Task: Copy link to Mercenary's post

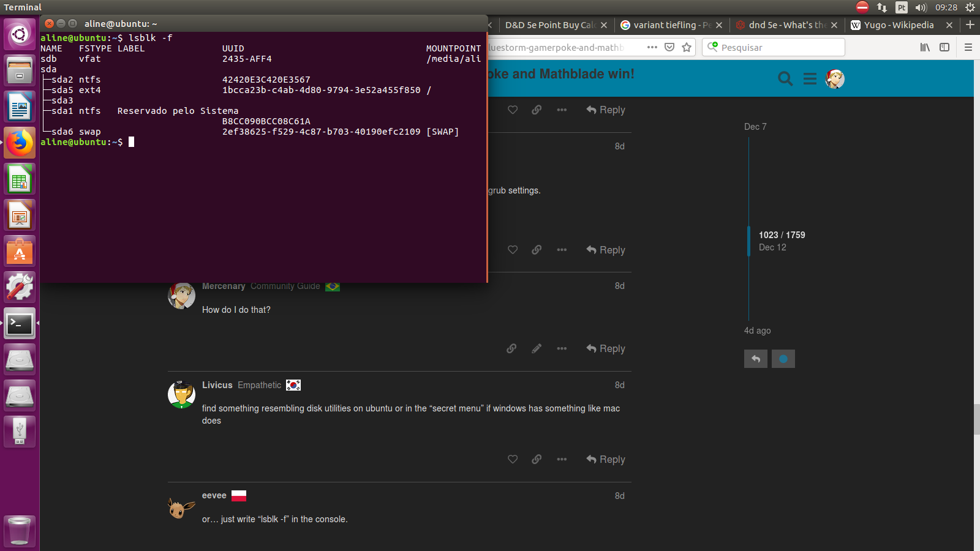Action: pos(511,348)
